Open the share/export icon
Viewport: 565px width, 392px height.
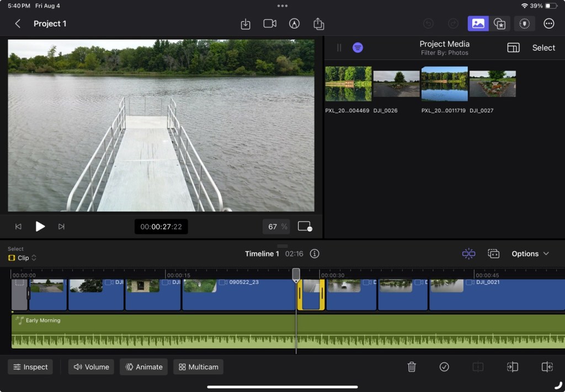pyautogui.click(x=318, y=24)
